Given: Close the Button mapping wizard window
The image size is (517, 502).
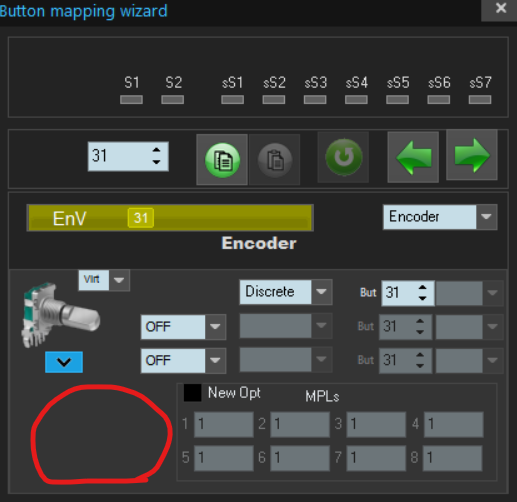Looking at the screenshot, I should (500, 8).
